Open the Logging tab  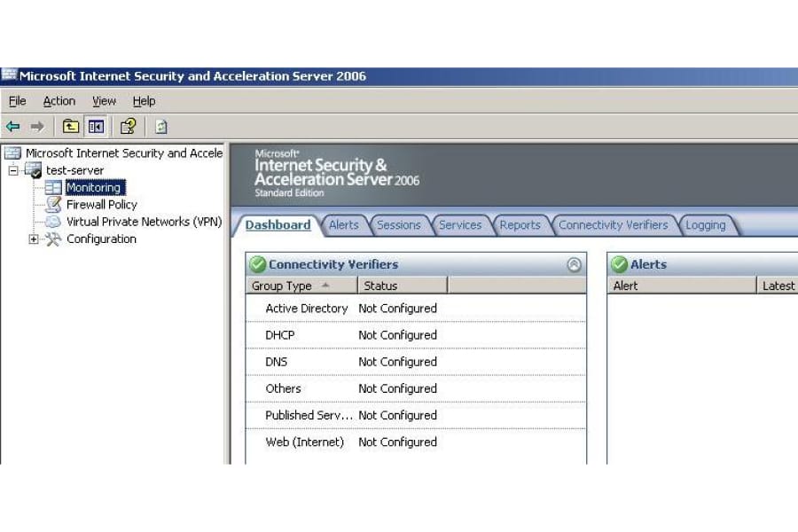click(707, 224)
